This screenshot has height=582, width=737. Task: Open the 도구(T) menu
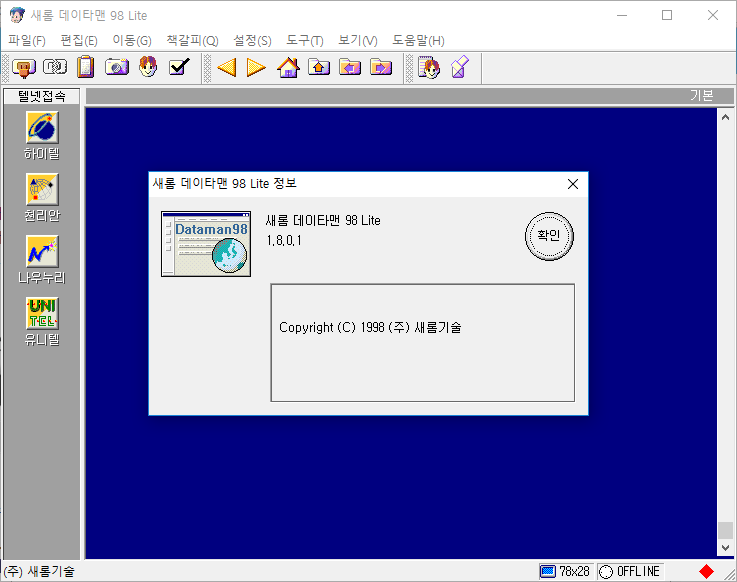pos(305,40)
